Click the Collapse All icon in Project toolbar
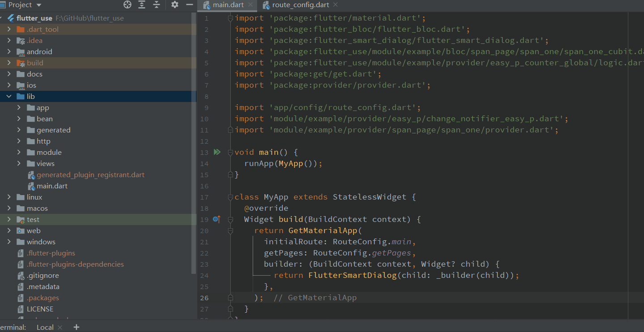Image resolution: width=644 pixels, height=332 pixels. click(x=156, y=5)
